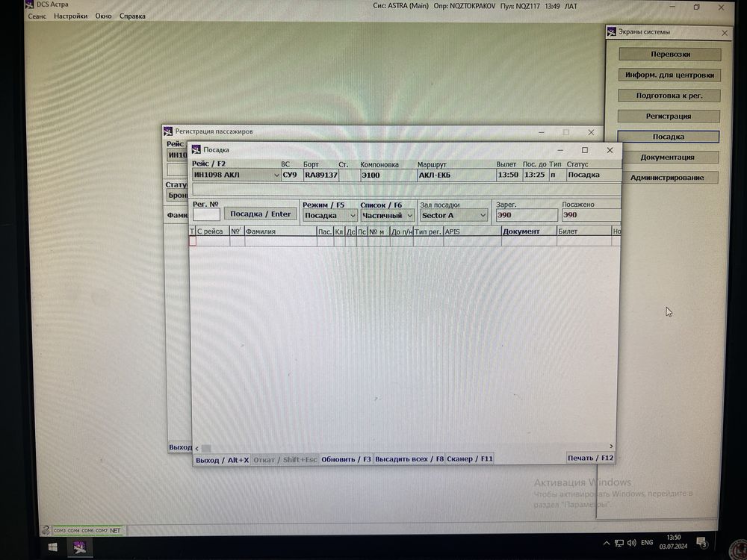
Task: Open the Регистрация system screen button
Action: [x=669, y=116]
